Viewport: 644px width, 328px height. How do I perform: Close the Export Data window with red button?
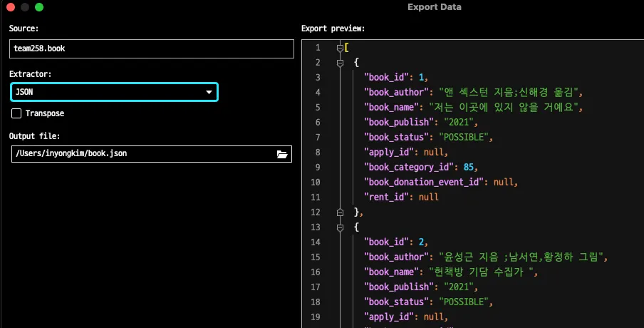click(11, 7)
